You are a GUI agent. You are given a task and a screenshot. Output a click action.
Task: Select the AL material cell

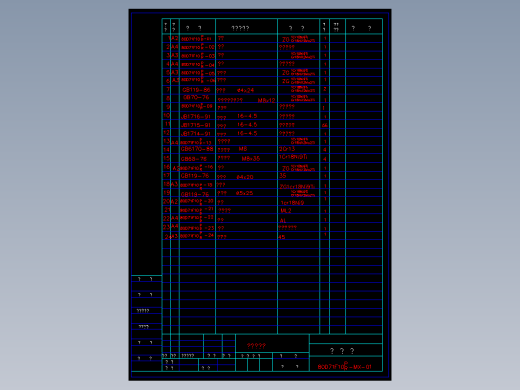click(x=283, y=220)
